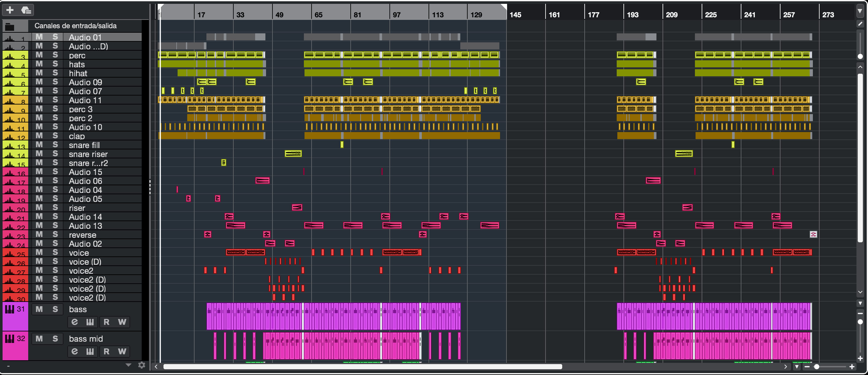Open track list settings gear icon

point(142,365)
